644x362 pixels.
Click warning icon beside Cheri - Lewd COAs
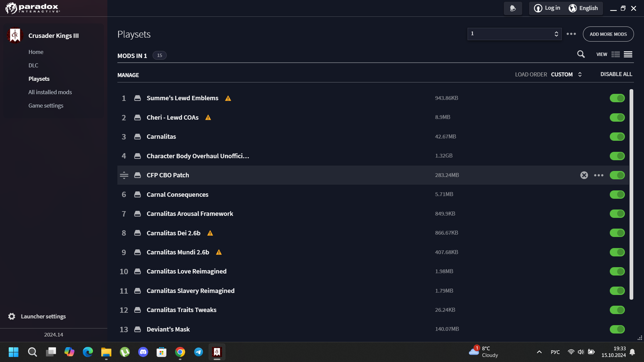(x=208, y=117)
